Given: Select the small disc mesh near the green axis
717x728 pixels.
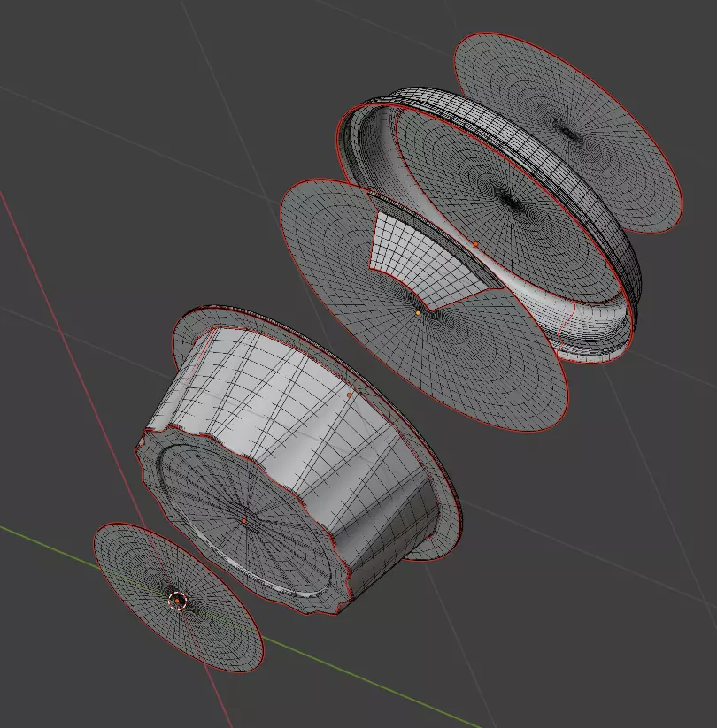Looking at the screenshot, I should [179, 598].
